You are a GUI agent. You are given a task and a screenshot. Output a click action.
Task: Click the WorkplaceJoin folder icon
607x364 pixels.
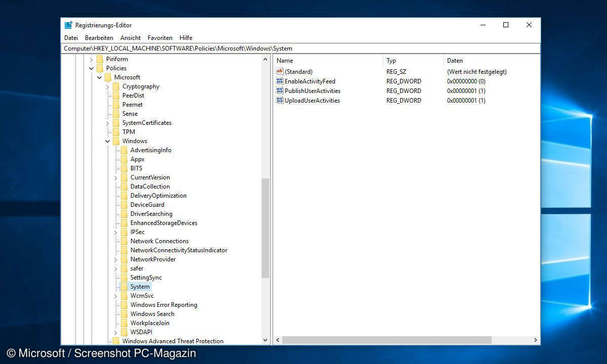pos(124,323)
